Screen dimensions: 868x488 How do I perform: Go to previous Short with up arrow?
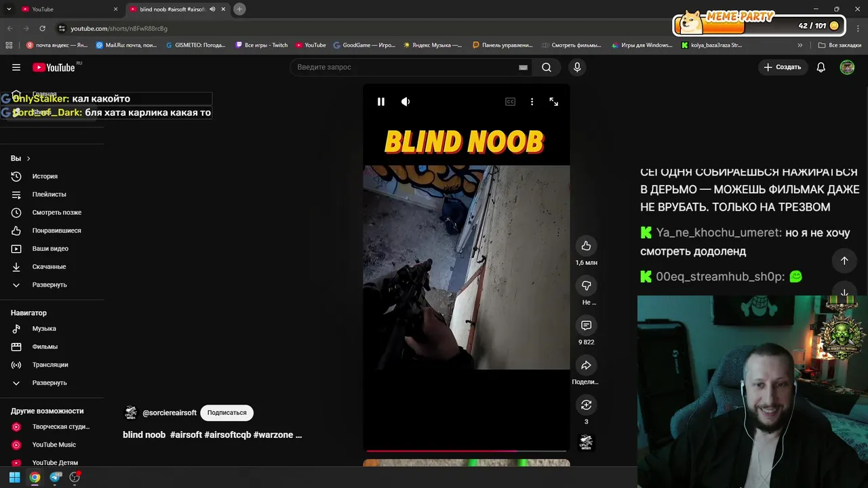[x=844, y=260]
